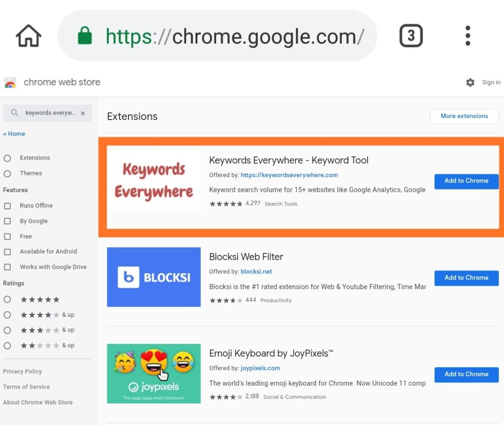Clear the search field with the X icon

coord(82,113)
